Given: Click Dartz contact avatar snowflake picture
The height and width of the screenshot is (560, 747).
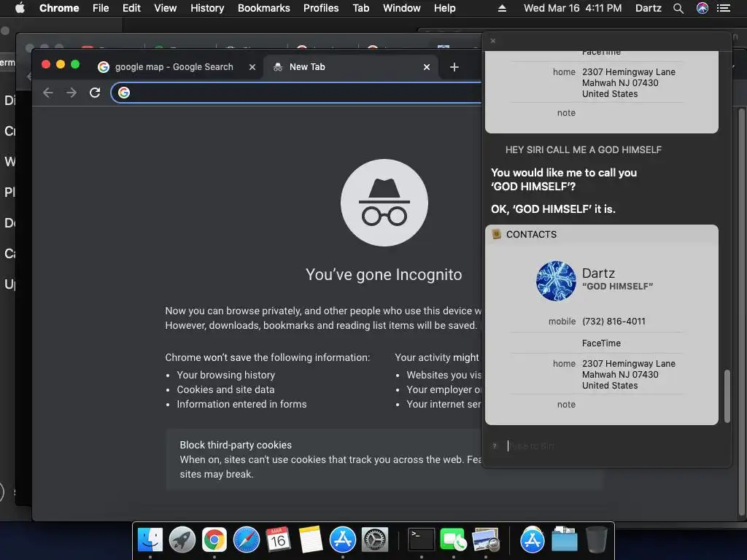Looking at the screenshot, I should pyautogui.click(x=556, y=281).
